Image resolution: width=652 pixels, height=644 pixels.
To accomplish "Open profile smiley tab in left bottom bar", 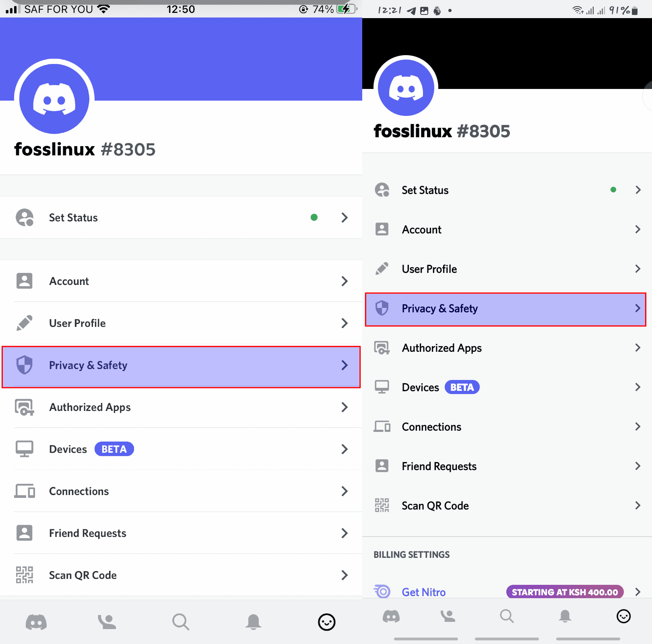I will click(326, 622).
